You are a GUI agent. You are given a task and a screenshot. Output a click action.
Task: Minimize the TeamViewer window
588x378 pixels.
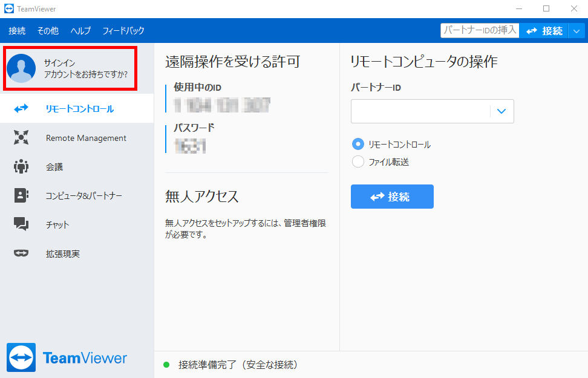click(x=519, y=8)
